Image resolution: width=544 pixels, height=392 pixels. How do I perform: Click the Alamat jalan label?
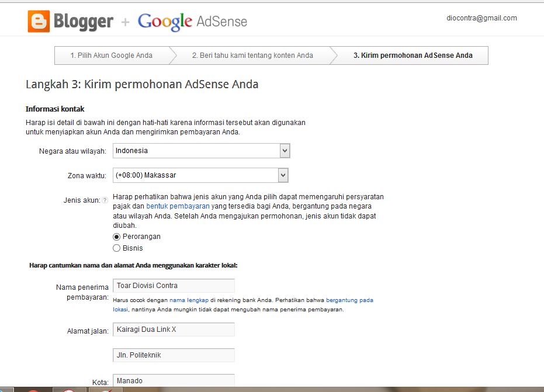[x=88, y=331]
